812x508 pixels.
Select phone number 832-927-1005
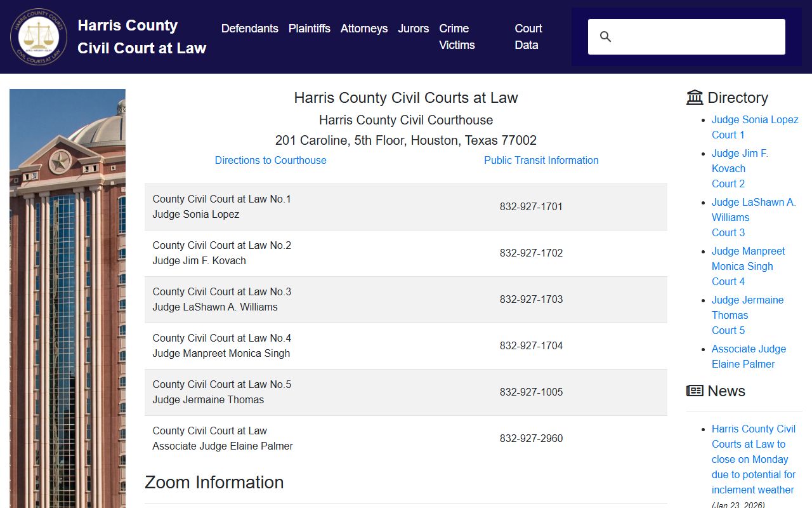click(x=531, y=392)
